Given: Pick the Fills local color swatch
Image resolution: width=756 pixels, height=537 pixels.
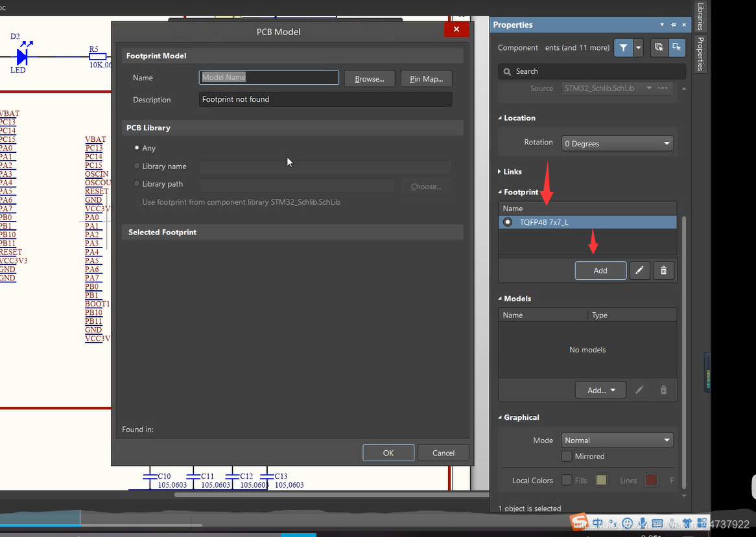Looking at the screenshot, I should coord(601,481).
